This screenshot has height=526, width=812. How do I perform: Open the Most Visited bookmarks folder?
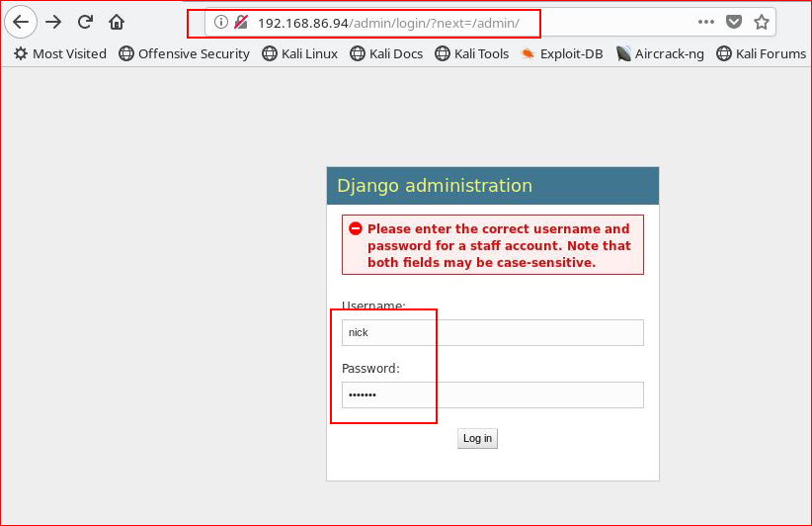60,54
